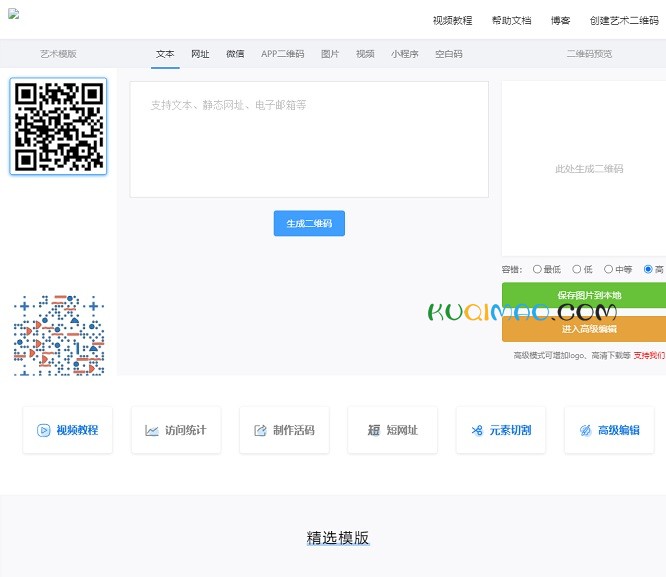Open 创建艺术二维码 in the top navigation
Image resolution: width=666 pixels, height=577 pixels.
624,20
